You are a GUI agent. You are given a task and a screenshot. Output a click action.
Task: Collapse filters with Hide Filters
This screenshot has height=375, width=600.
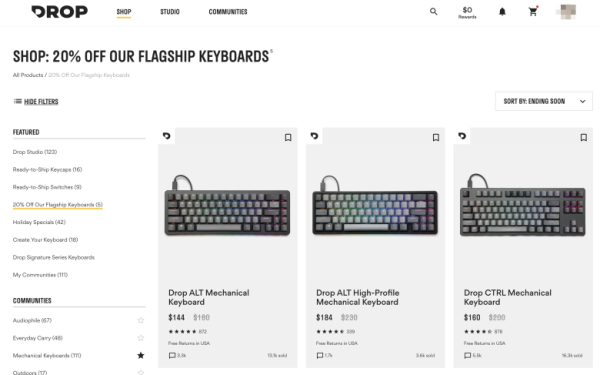click(x=36, y=101)
